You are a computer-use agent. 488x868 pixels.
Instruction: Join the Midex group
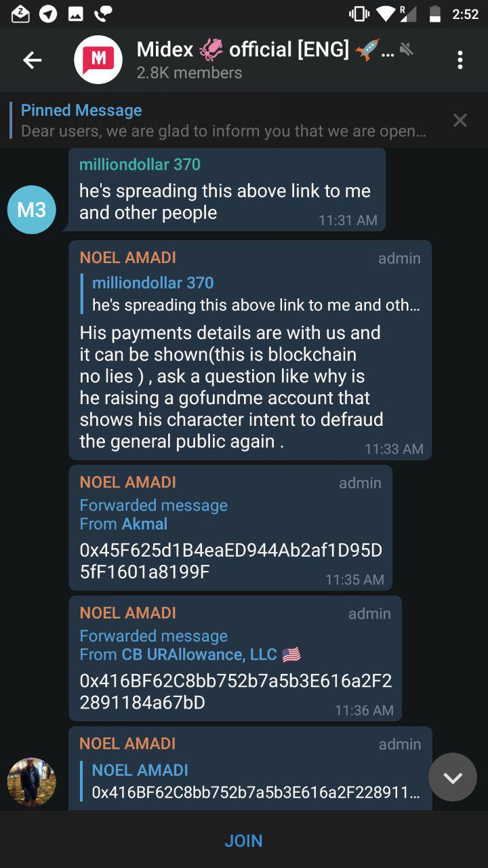tap(243, 840)
